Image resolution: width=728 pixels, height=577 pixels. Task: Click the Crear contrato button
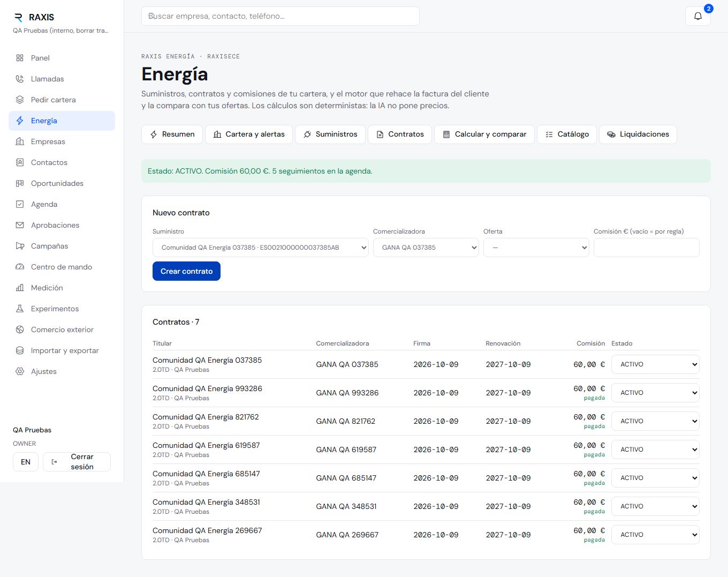[x=186, y=271]
